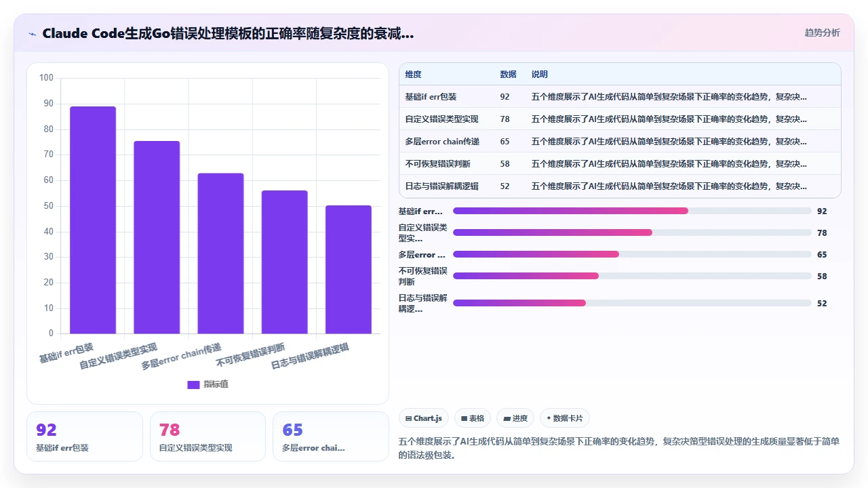Select table row 不可恢复错误判断
This screenshot has width=868, height=488.
coord(620,163)
